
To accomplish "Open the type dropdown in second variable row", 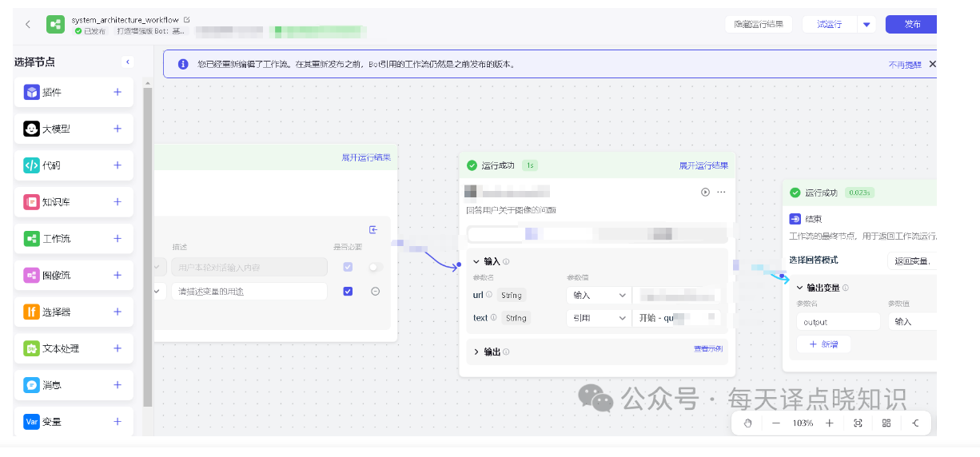I will point(158,291).
